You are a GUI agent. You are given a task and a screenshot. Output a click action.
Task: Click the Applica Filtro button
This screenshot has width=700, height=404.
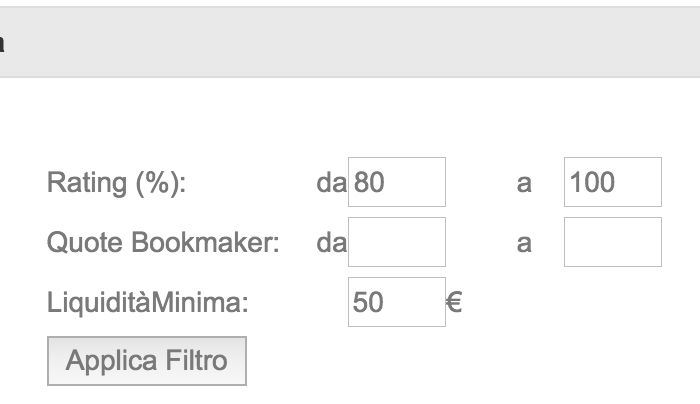pyautogui.click(x=146, y=361)
